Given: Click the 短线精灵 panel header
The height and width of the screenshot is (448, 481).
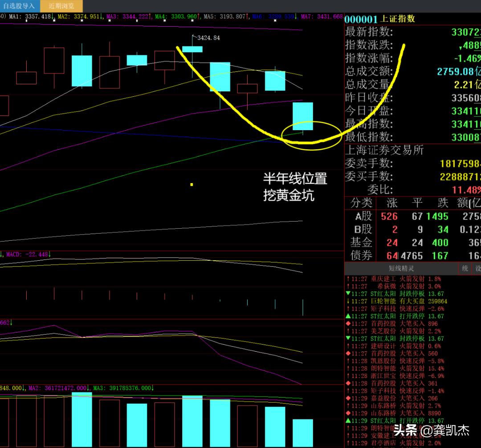Looking at the screenshot, I should [x=401, y=268].
